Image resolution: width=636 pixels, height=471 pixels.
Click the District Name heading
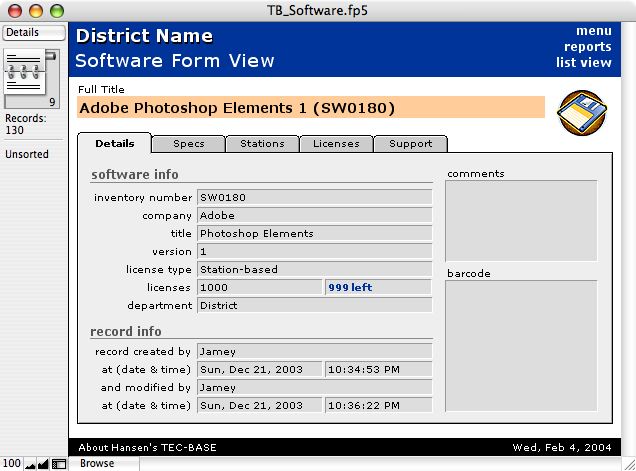tap(144, 36)
